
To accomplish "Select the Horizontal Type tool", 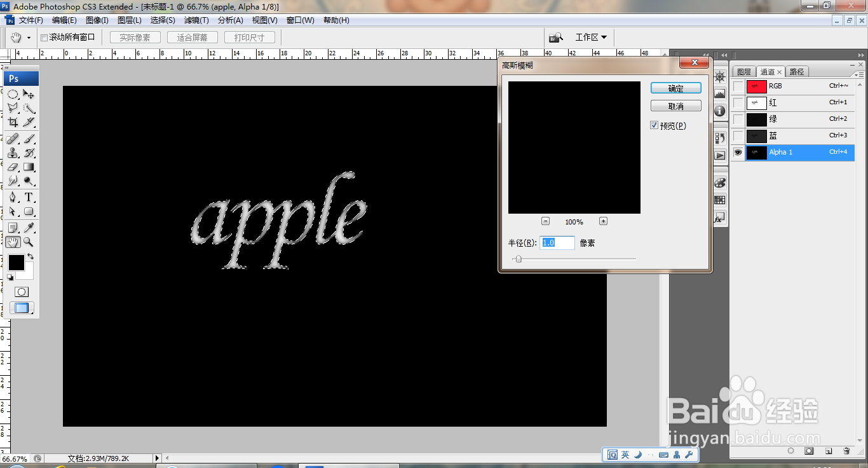I will click(x=29, y=197).
